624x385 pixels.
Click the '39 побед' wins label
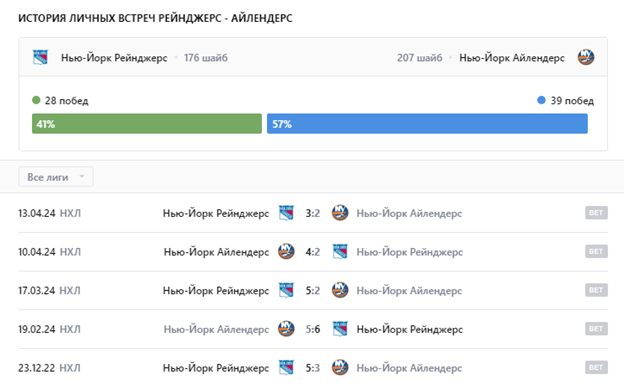coord(572,101)
